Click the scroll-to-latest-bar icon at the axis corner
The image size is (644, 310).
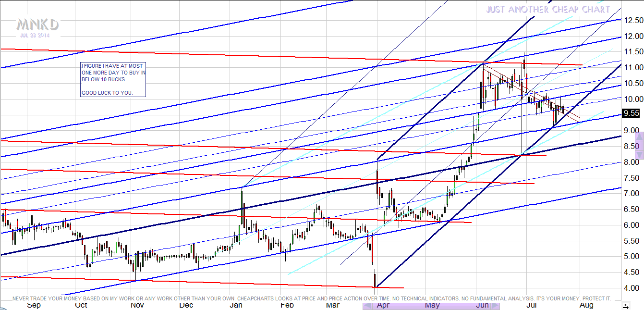coord(625,305)
